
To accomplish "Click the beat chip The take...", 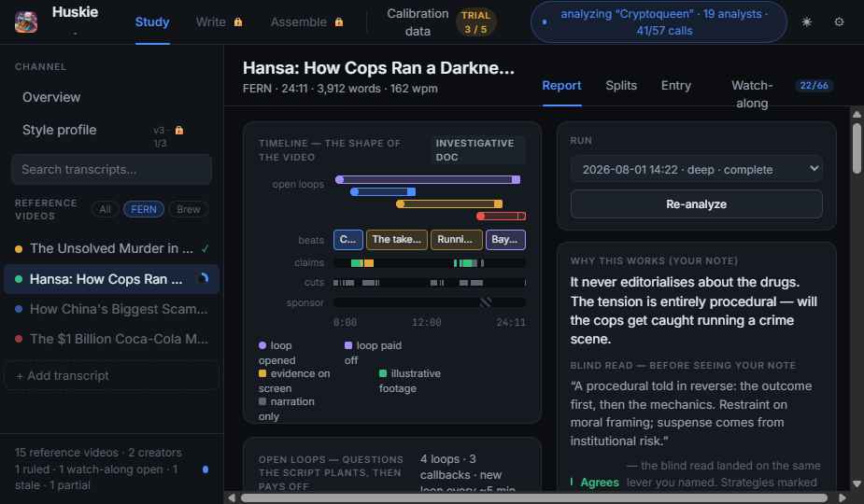I will (x=397, y=240).
